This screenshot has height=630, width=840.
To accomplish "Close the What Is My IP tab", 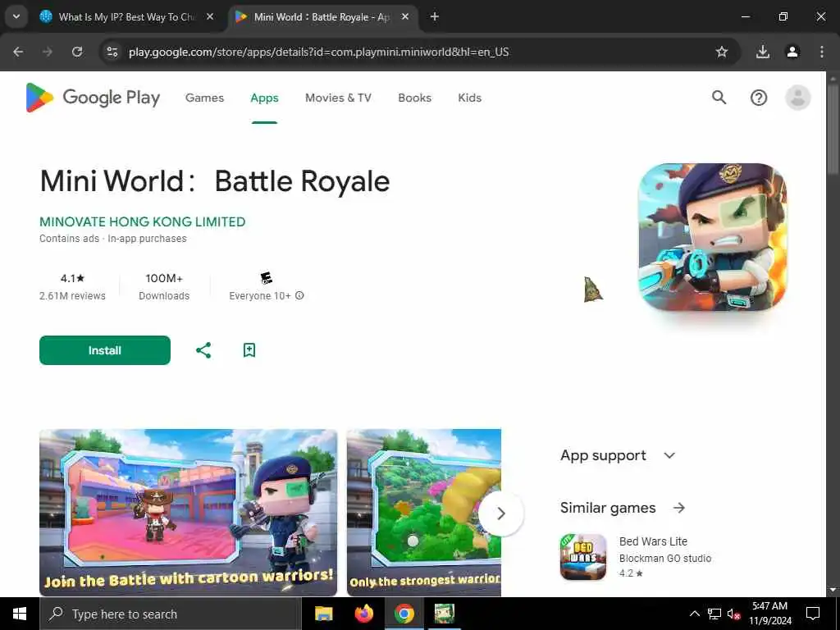I will click(x=210, y=16).
